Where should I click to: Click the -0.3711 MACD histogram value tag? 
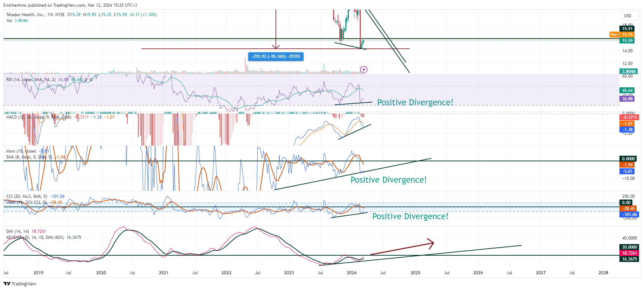coord(629,117)
